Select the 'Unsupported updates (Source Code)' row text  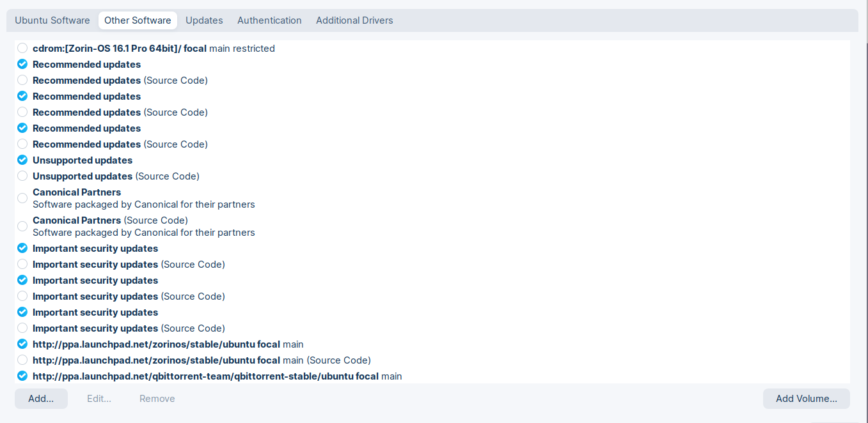(x=116, y=176)
